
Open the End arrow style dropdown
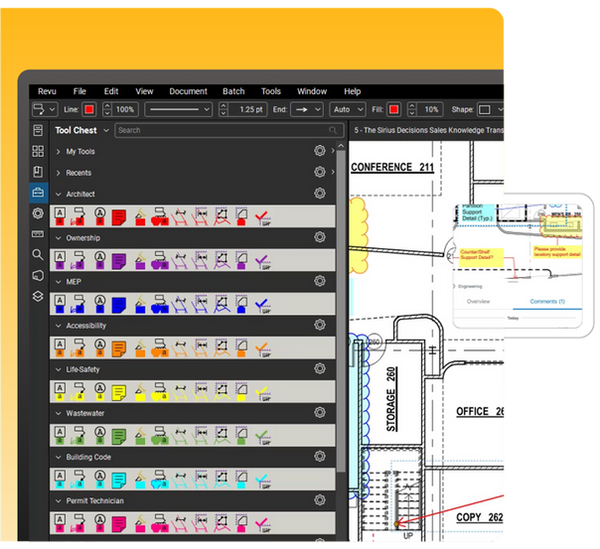[307, 109]
